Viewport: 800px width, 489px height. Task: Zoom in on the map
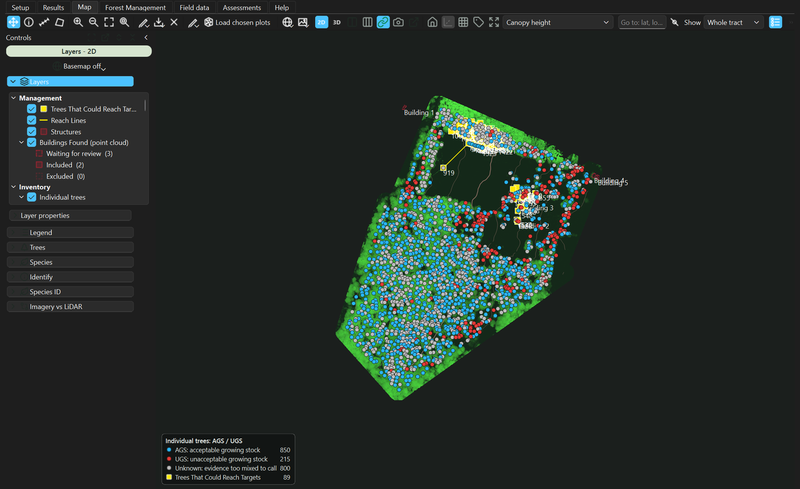pyautogui.click(x=78, y=22)
